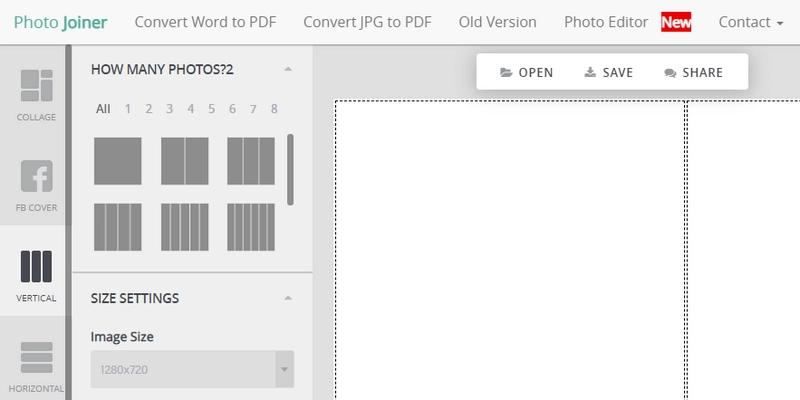Pick the single-panel layout thumbnail
800x400 pixels.
pyautogui.click(x=117, y=161)
